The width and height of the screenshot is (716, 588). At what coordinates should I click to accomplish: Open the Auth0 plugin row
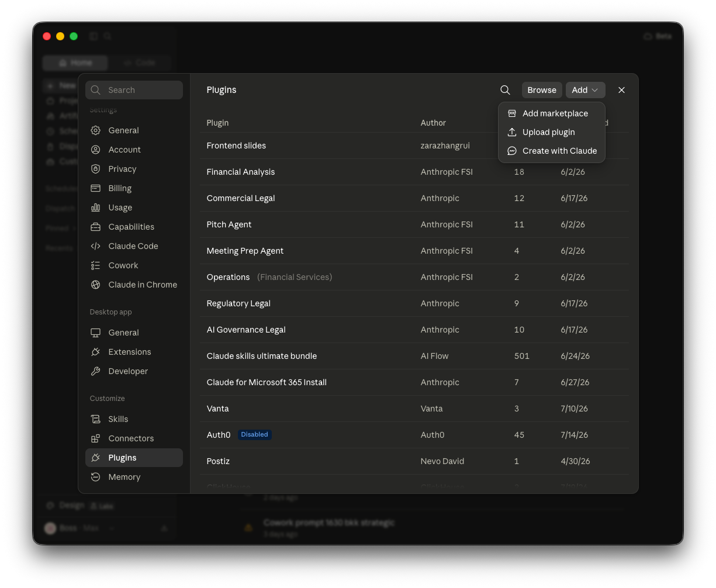click(414, 435)
